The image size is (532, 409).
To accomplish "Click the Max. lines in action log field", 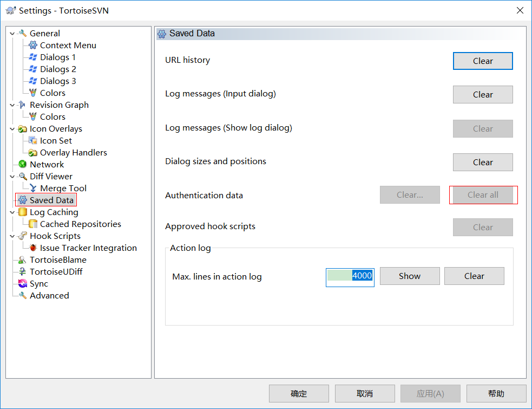I will click(350, 277).
